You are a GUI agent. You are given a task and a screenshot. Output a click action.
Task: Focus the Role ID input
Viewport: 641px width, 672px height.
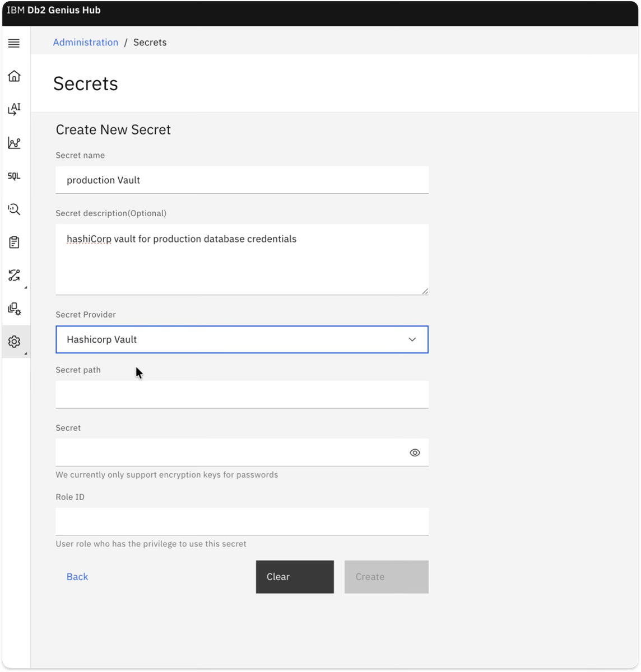242,521
